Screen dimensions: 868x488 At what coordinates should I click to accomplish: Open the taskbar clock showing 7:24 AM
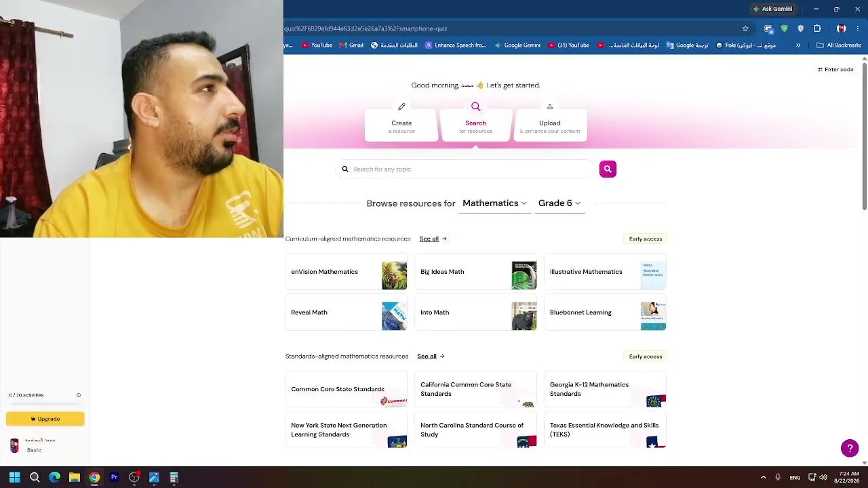click(848, 477)
